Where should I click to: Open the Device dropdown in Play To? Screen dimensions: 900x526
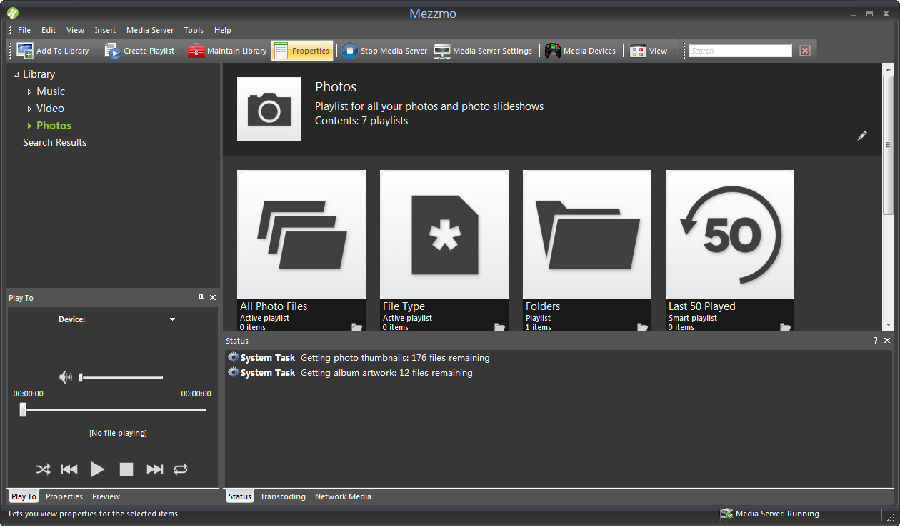[x=172, y=320]
